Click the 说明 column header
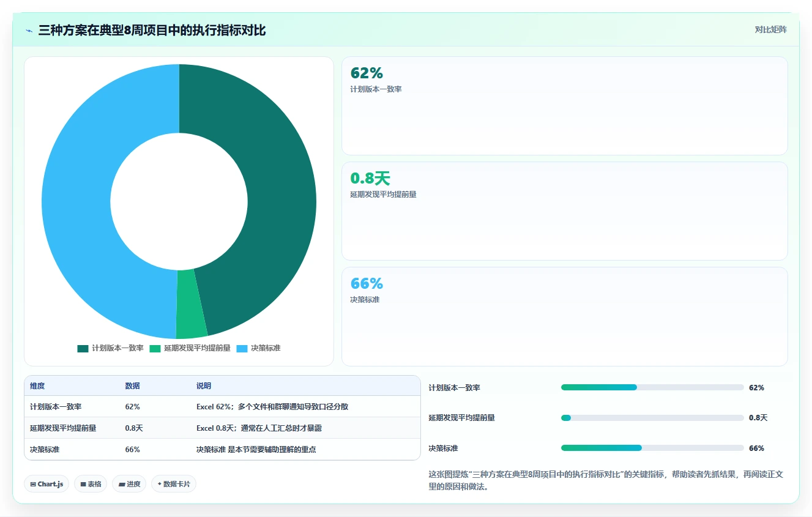Image resolution: width=812 pixels, height=517 pixels. (204, 386)
